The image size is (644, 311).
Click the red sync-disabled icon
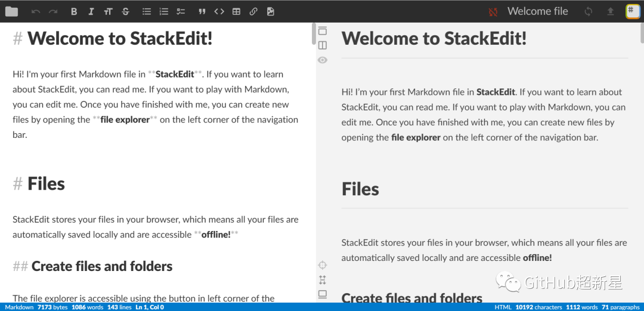coord(493,12)
